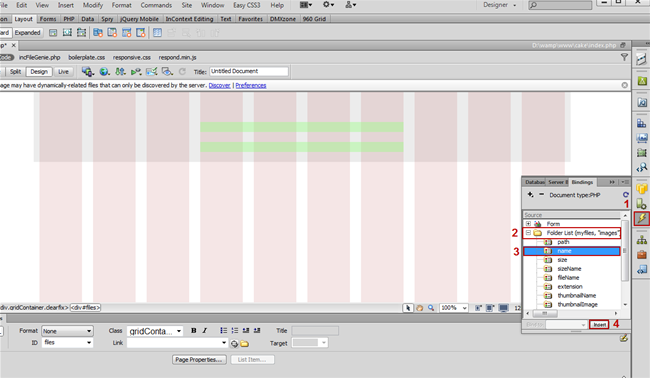Click the Refresh Design View icon
Screen dimensions: 650x378
(182, 72)
